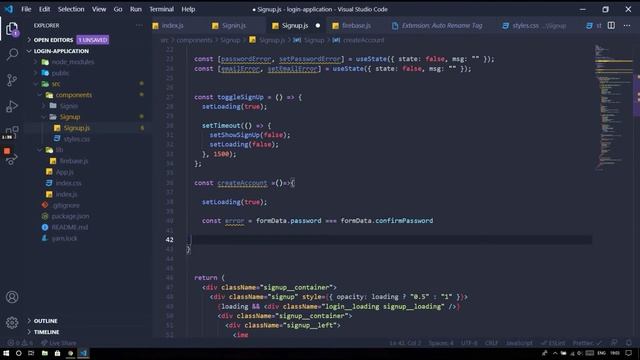Viewport: 640px width, 360px height.
Task: Expand the public folder
Action: click(60, 73)
